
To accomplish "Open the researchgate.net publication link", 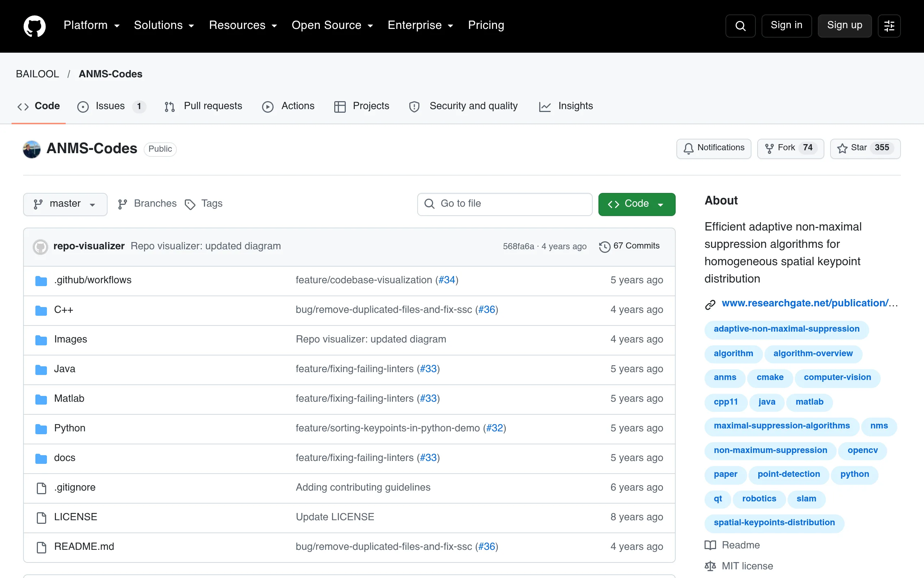I will pyautogui.click(x=810, y=303).
